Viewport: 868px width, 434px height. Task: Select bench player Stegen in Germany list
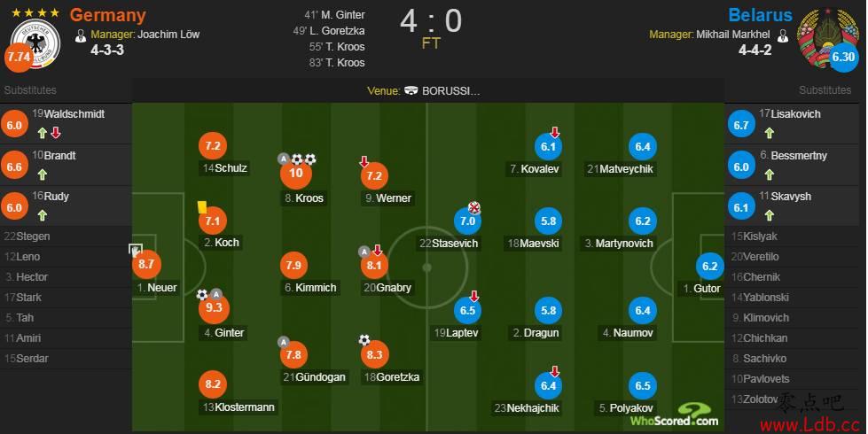click(x=66, y=236)
